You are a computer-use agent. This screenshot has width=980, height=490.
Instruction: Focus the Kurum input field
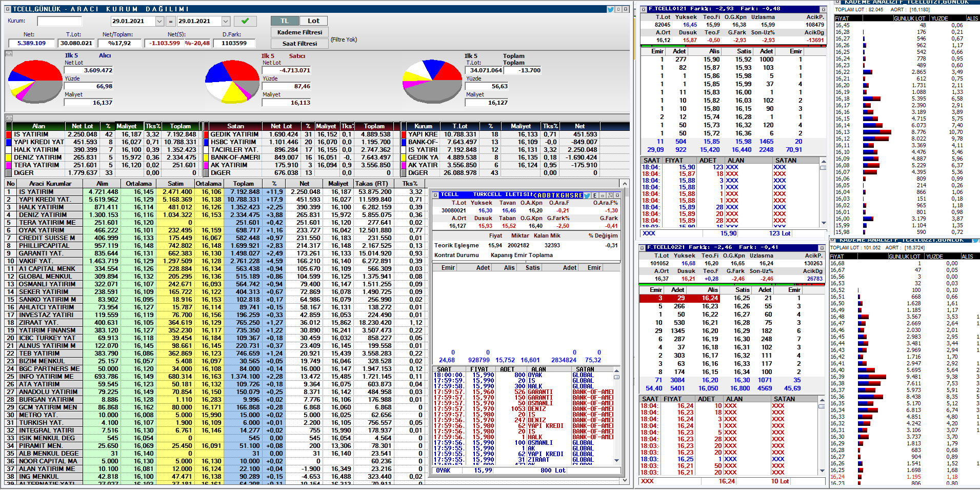pos(59,21)
